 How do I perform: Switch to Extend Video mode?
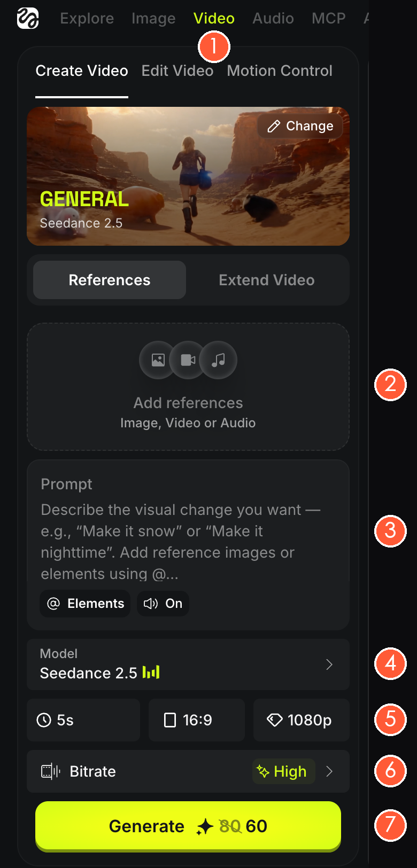[x=267, y=280]
